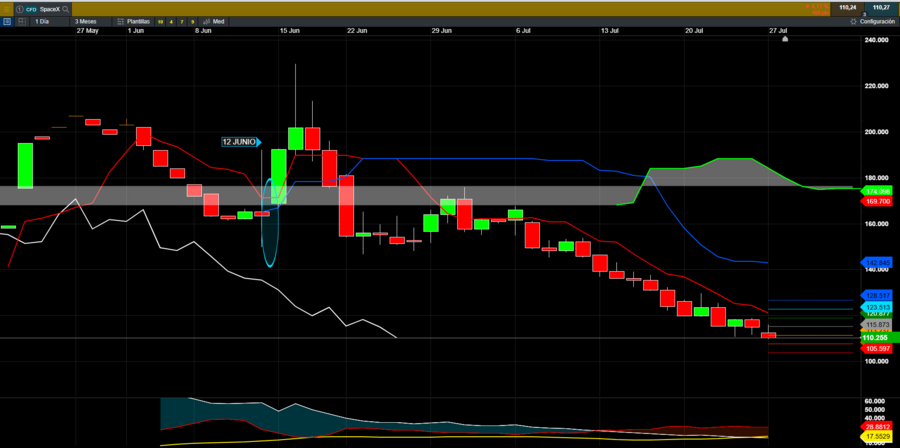Screen dimensions: 900x448
Task: Toggle the yellow 10 quick template
Action: coord(160,21)
